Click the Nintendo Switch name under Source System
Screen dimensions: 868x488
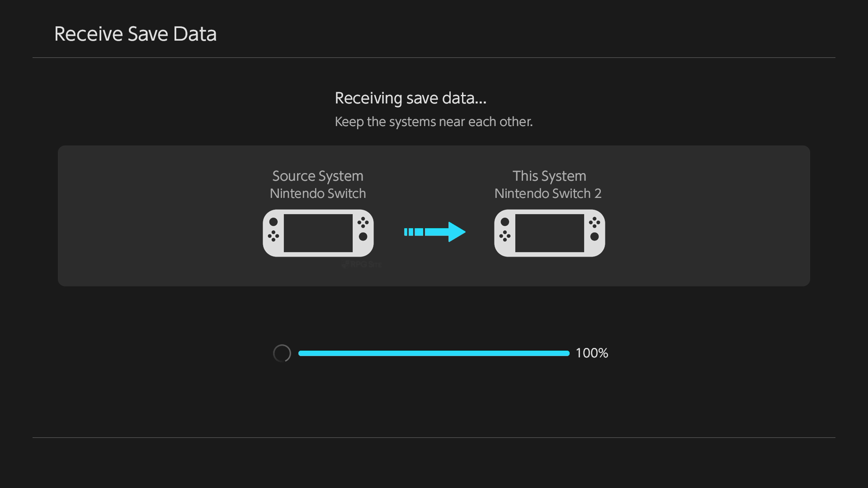318,194
